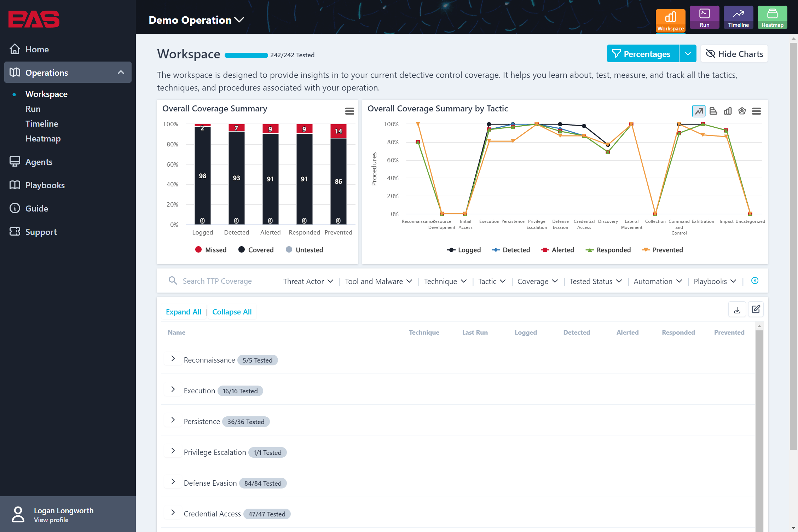This screenshot has width=798, height=532.
Task: Toggle the Covered legend series
Action: tap(256, 250)
